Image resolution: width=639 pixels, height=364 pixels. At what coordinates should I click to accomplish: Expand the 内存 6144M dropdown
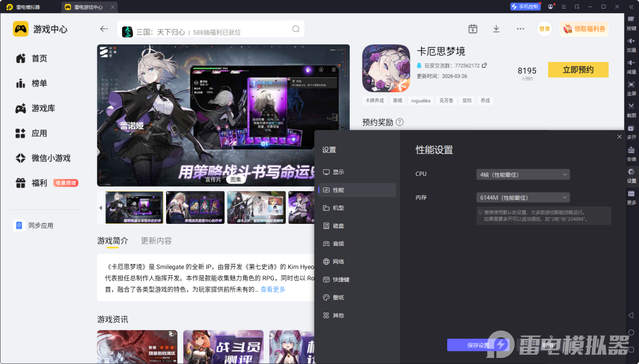coord(523,198)
